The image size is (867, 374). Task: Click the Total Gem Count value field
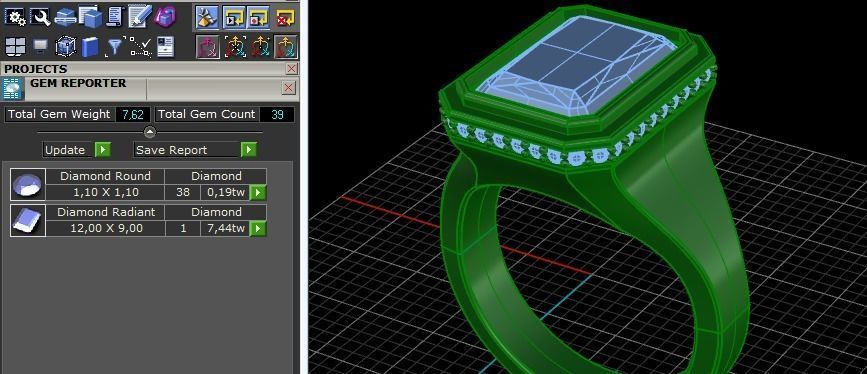(278, 115)
